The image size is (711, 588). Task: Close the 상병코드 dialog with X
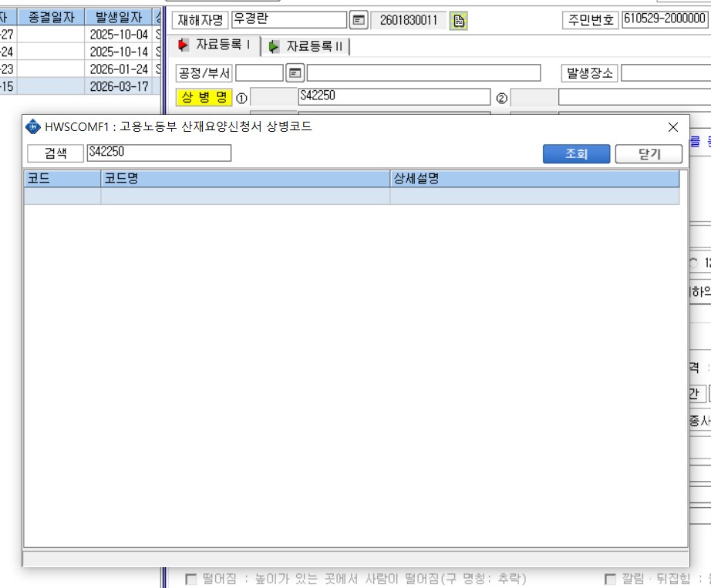[x=673, y=127]
